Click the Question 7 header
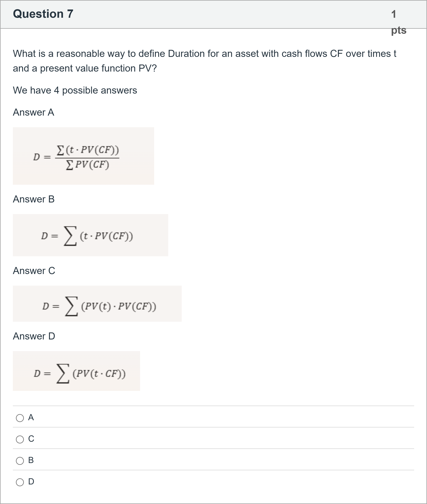The height and width of the screenshot is (504, 427). coord(43,14)
